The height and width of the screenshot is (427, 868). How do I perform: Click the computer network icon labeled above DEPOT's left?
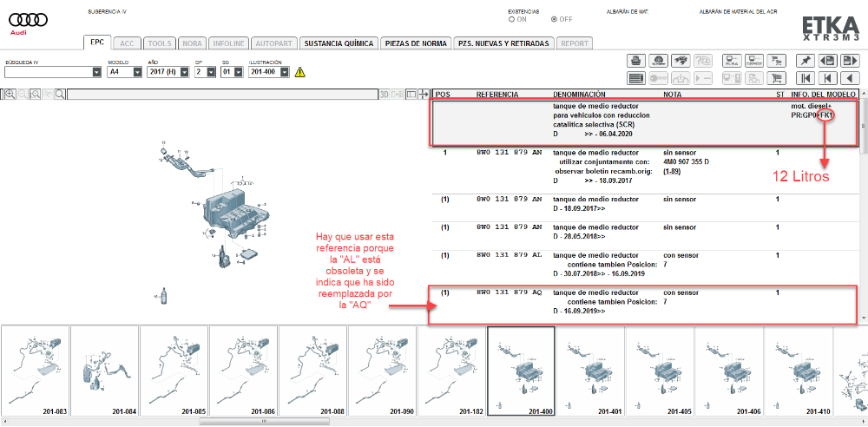733,61
